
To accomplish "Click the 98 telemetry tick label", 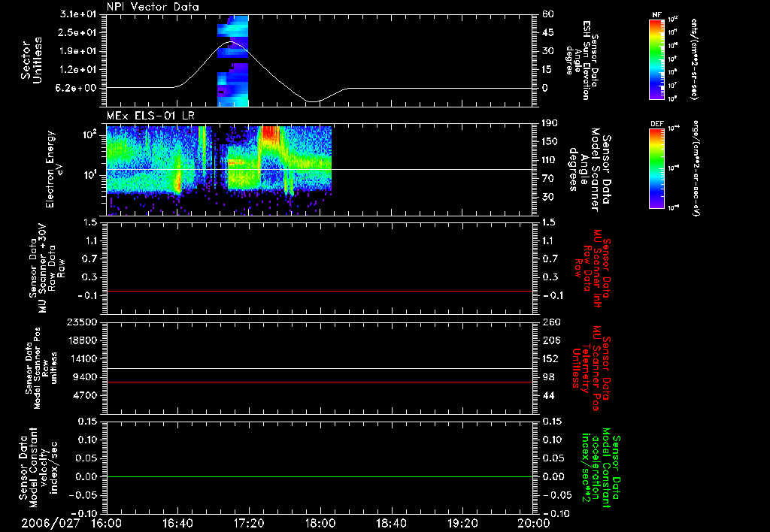I will point(548,377).
